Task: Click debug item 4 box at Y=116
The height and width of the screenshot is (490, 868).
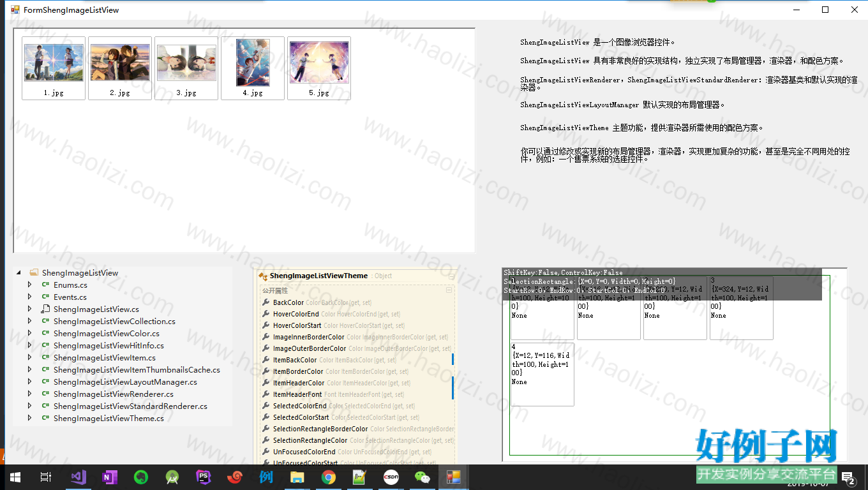Action: coord(542,374)
